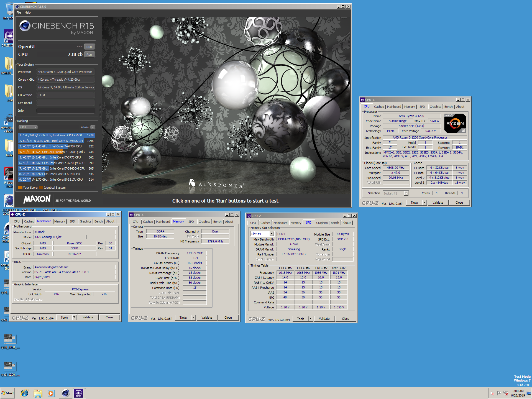
Task: Select the Xeon X5650 ranking row
Action: [x=57, y=135]
